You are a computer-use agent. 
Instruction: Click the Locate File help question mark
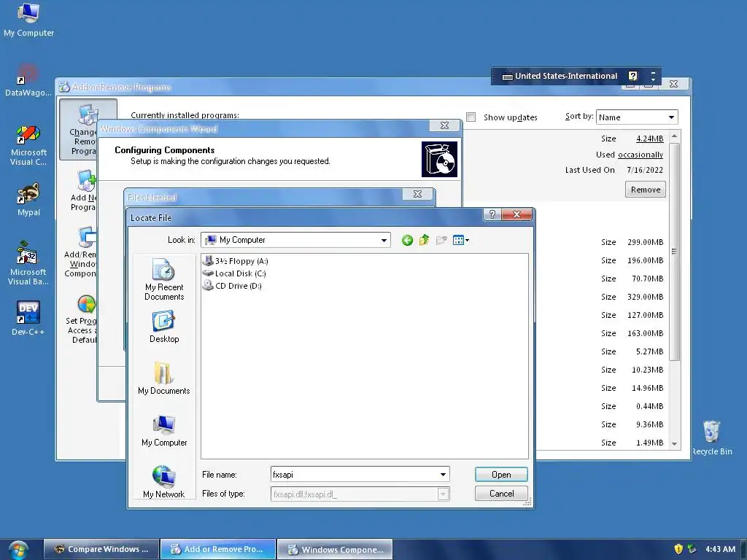tap(492, 214)
